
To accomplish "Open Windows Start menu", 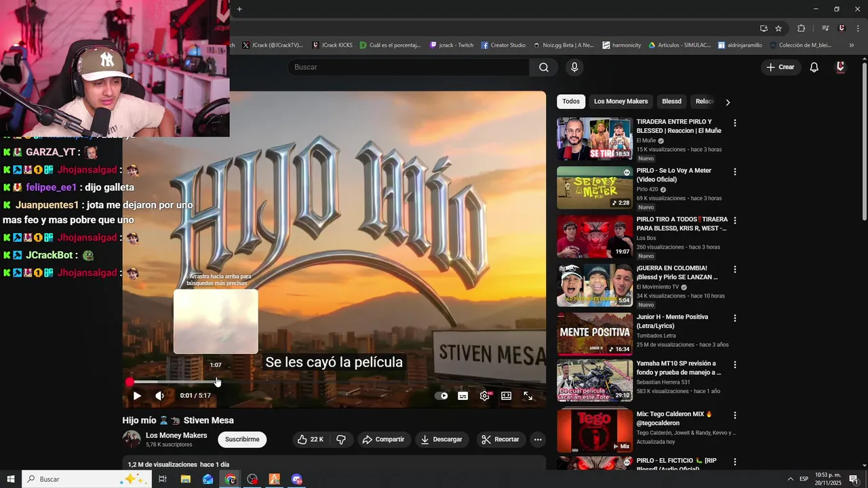I will [x=11, y=479].
